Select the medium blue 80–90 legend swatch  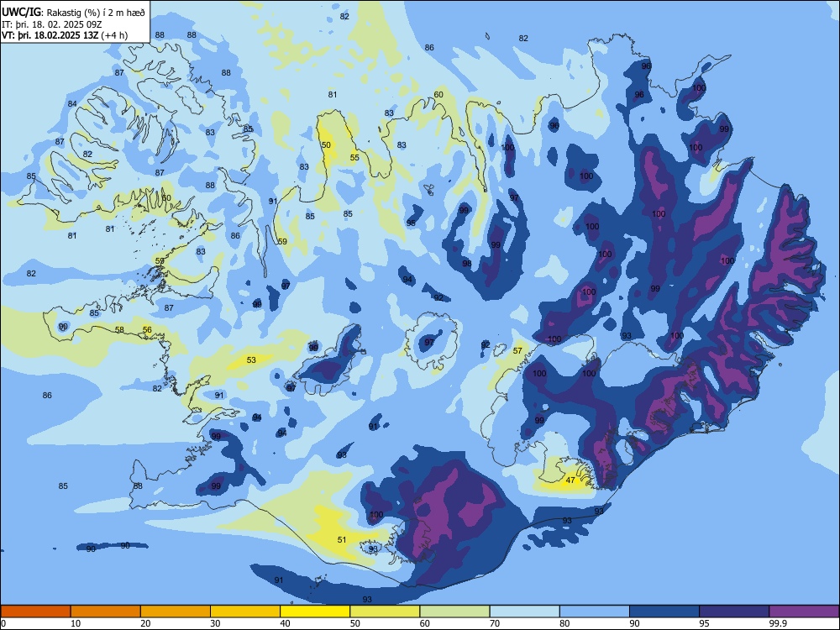tap(595, 612)
